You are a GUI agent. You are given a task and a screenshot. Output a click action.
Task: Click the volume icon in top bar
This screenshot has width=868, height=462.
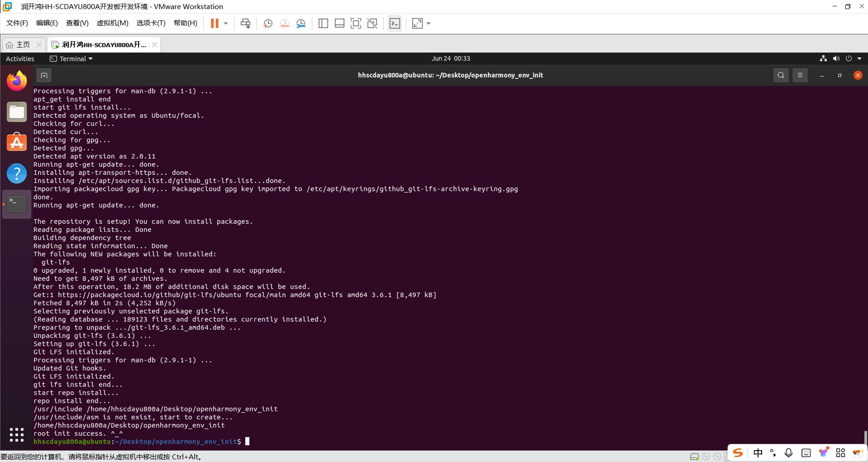tap(836, 58)
